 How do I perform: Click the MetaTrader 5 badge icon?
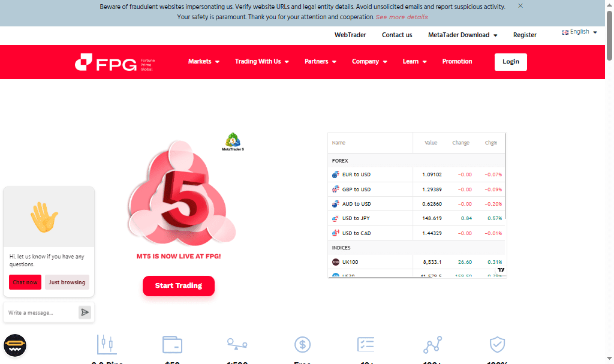tap(233, 142)
